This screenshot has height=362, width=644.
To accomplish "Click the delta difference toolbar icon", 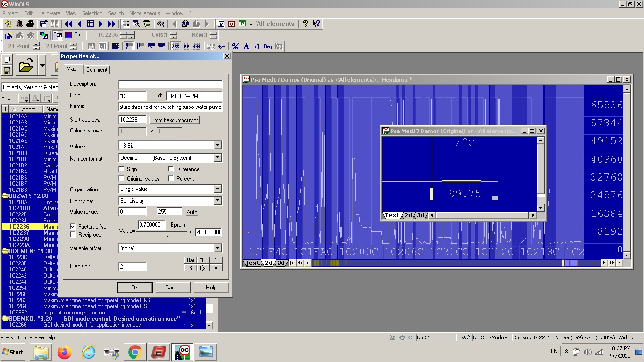I will 246,46.
